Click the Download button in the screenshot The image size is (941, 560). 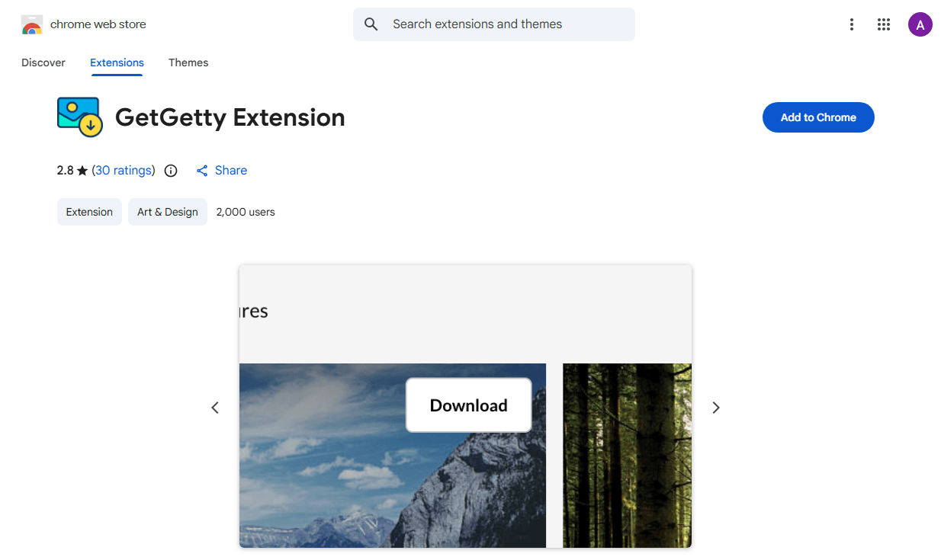pos(468,405)
